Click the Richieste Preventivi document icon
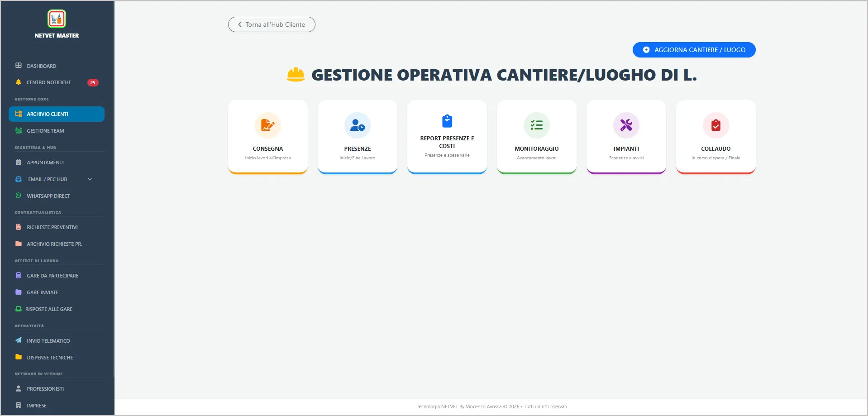This screenshot has width=868, height=416. pos(19,227)
